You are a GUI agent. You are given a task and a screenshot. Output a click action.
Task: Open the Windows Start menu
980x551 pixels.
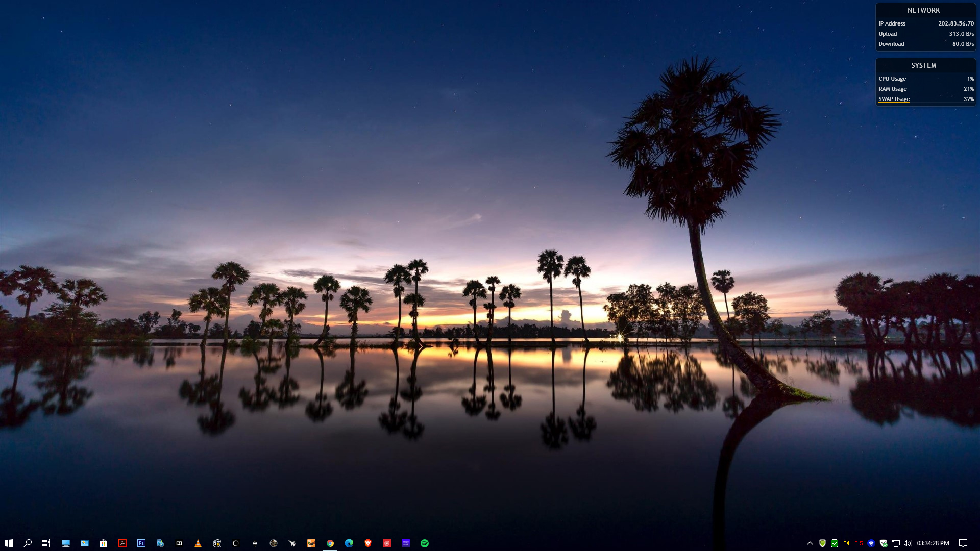tap(9, 543)
